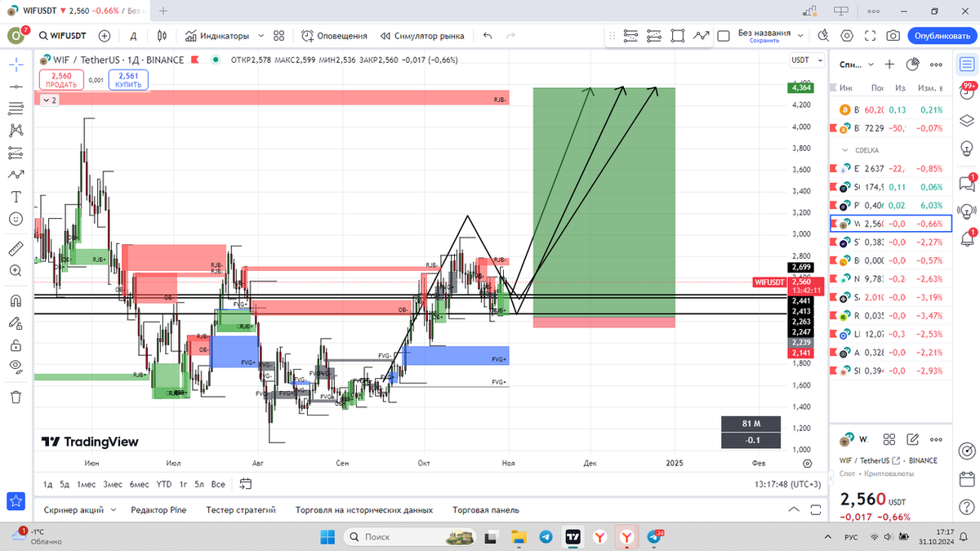Undo the last chart action
The image size is (980, 551).
click(488, 36)
